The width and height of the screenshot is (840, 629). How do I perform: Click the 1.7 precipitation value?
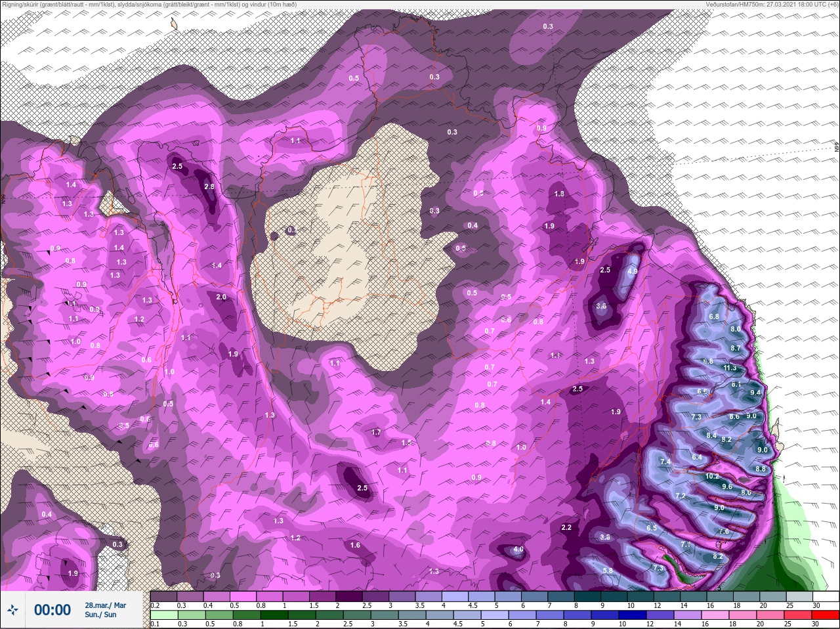376,432
